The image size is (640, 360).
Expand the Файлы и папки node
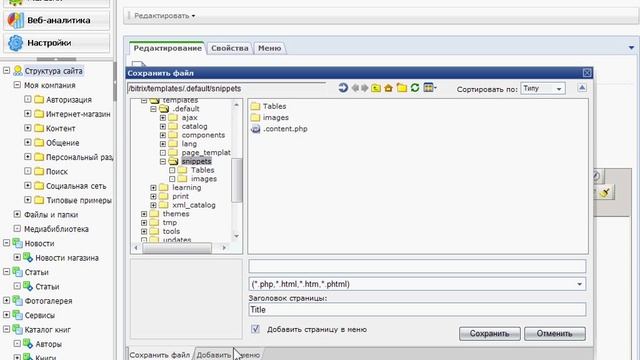(x=17, y=214)
